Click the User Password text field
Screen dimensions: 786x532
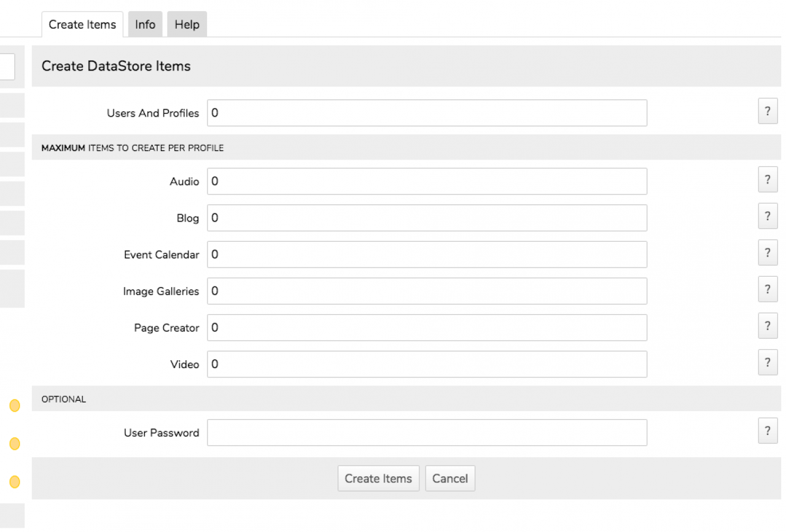pos(427,433)
